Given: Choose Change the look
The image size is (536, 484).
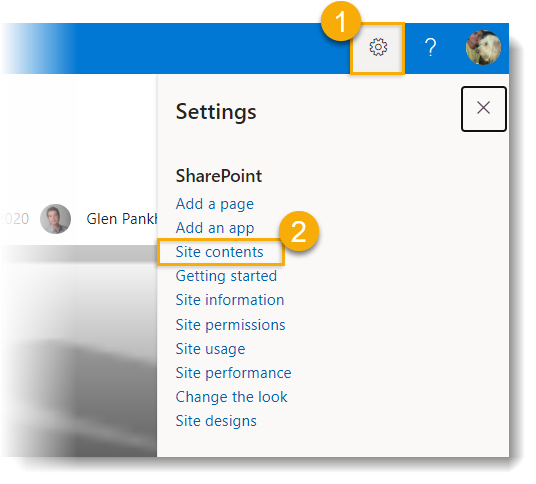Looking at the screenshot, I should (x=231, y=397).
